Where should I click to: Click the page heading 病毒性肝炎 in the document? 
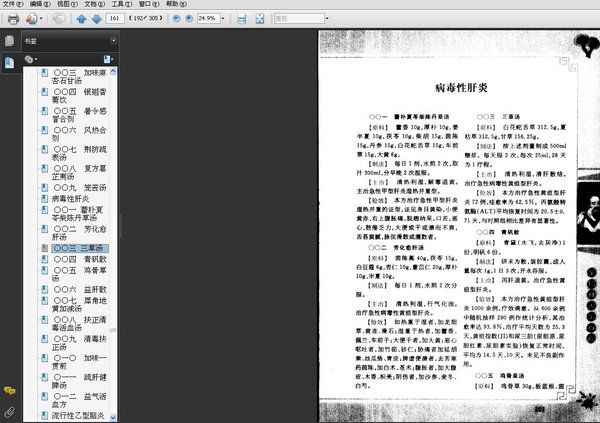tap(461, 88)
